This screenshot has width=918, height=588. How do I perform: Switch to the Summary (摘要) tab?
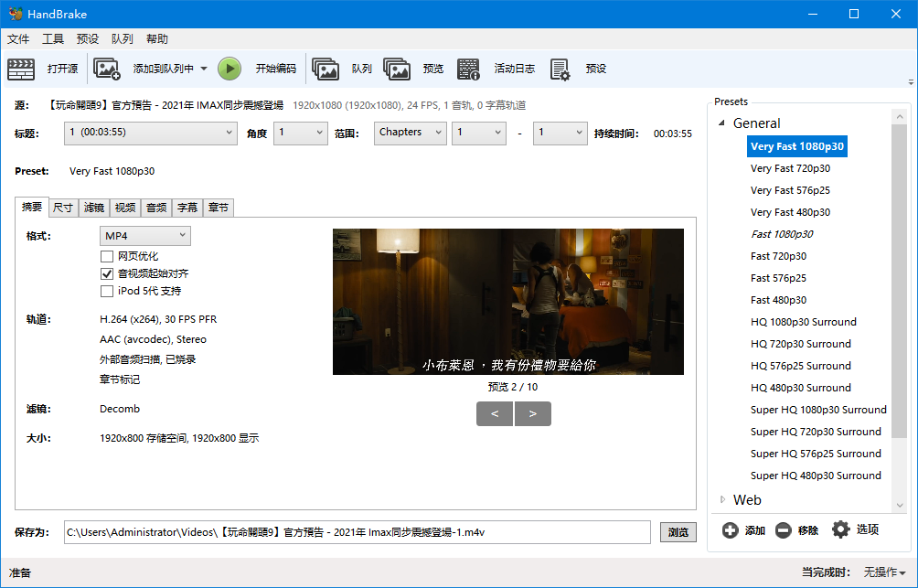coord(32,207)
